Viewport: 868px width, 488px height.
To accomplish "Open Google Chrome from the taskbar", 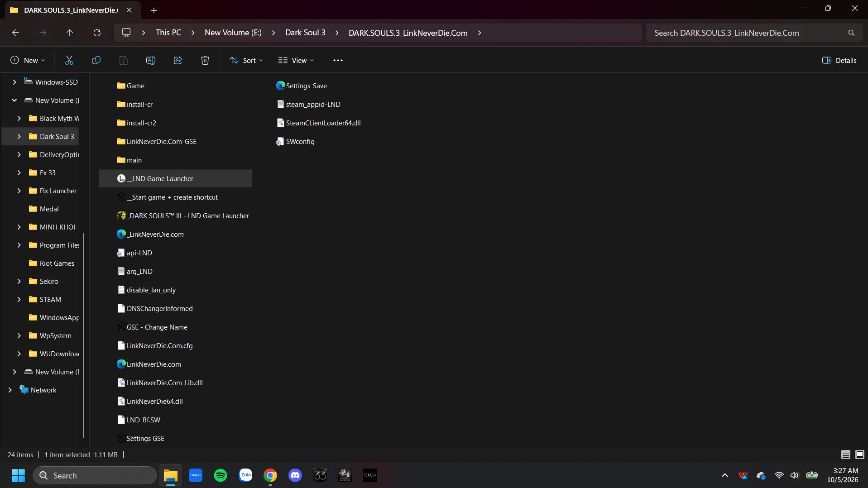I will tap(270, 475).
